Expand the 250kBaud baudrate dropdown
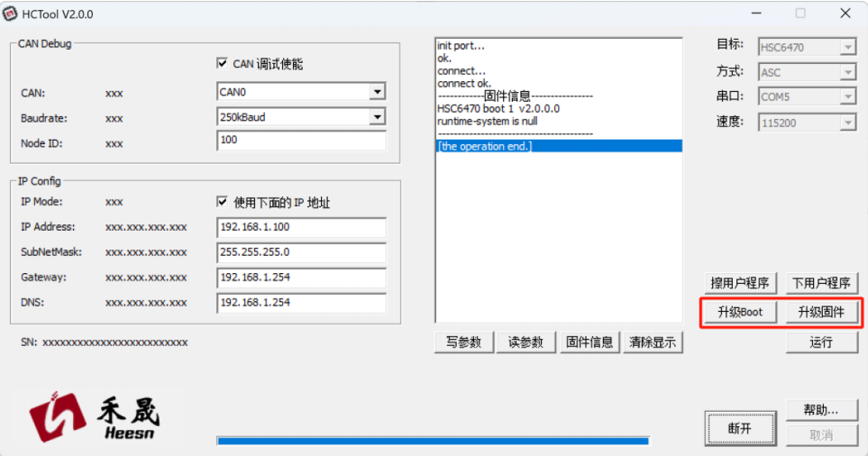The width and height of the screenshot is (868, 456). click(x=377, y=117)
